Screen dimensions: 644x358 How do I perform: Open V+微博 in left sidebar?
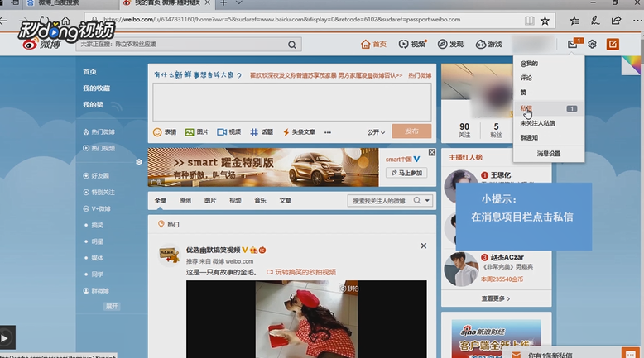tap(96, 208)
